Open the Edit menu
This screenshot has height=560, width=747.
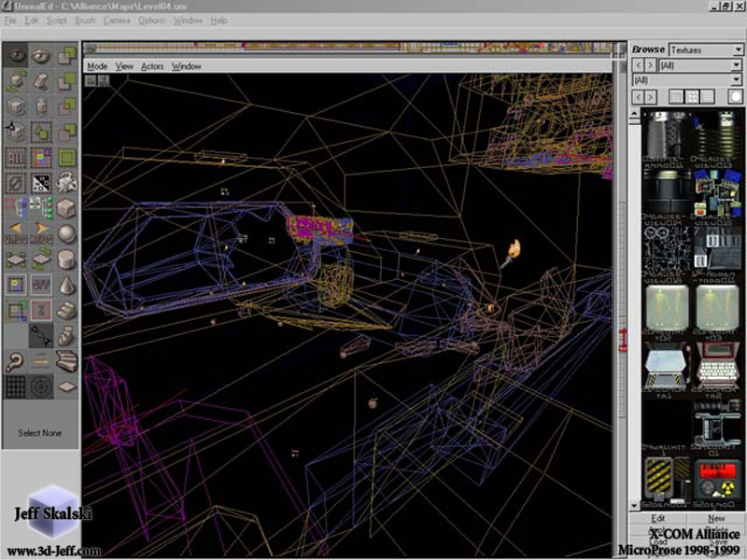point(31,21)
